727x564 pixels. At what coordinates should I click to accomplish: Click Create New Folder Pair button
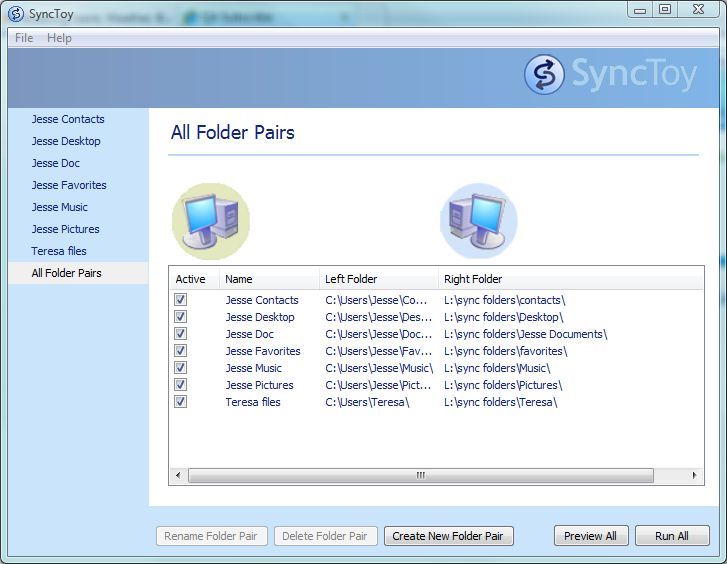[x=447, y=536]
